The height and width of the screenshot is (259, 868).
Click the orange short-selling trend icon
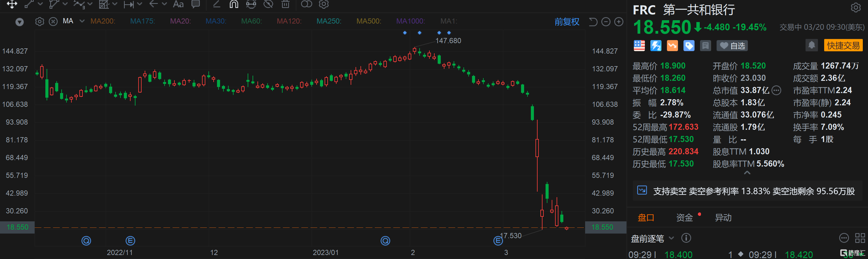pos(672,45)
